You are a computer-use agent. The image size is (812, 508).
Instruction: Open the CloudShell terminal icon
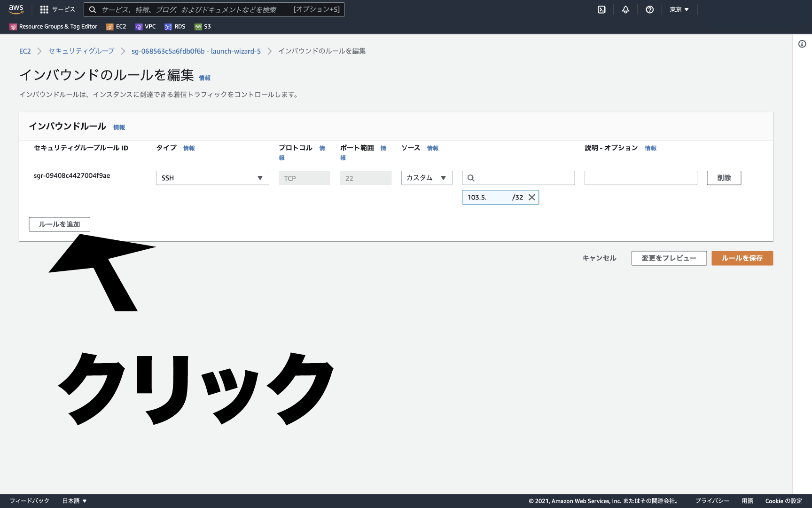[601, 9]
